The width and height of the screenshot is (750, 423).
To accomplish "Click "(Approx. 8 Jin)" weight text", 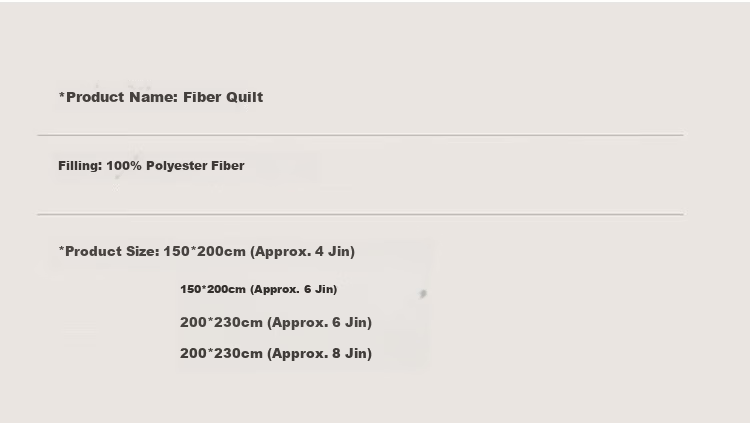I will 320,354.
